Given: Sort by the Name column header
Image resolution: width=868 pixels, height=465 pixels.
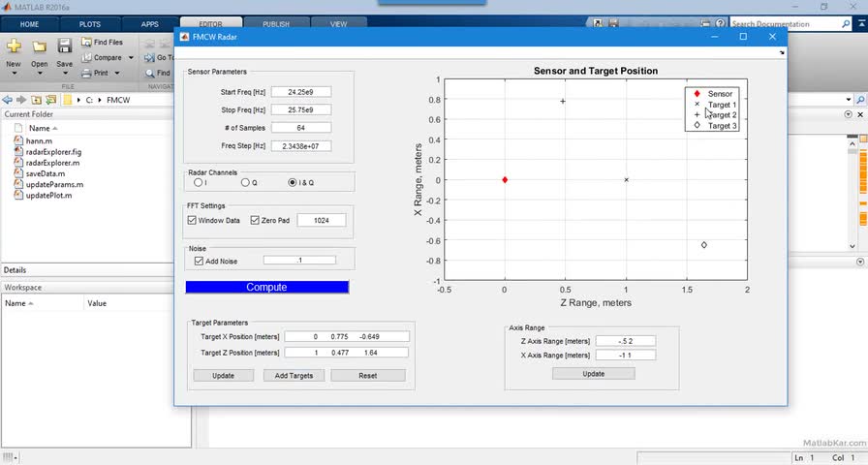Looking at the screenshot, I should [x=39, y=128].
